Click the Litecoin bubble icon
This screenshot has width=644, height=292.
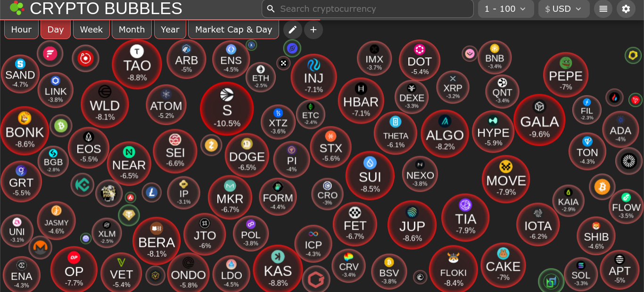(152, 192)
